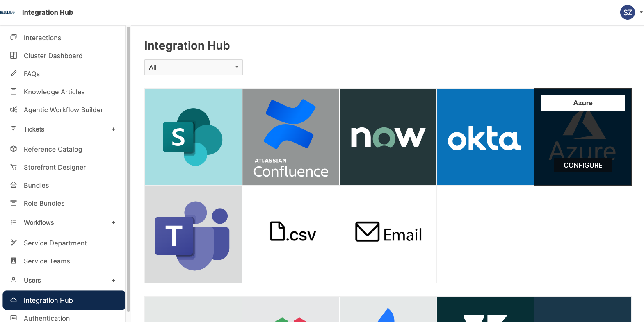The image size is (644, 322).
Task: Open Service Teams from the sidebar
Action: tap(47, 261)
